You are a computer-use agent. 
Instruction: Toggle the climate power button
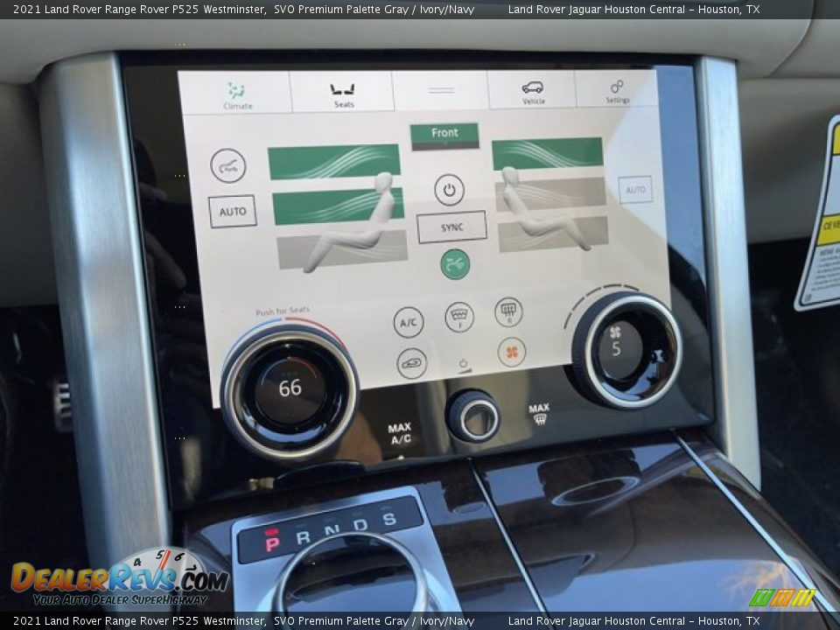pos(449,190)
